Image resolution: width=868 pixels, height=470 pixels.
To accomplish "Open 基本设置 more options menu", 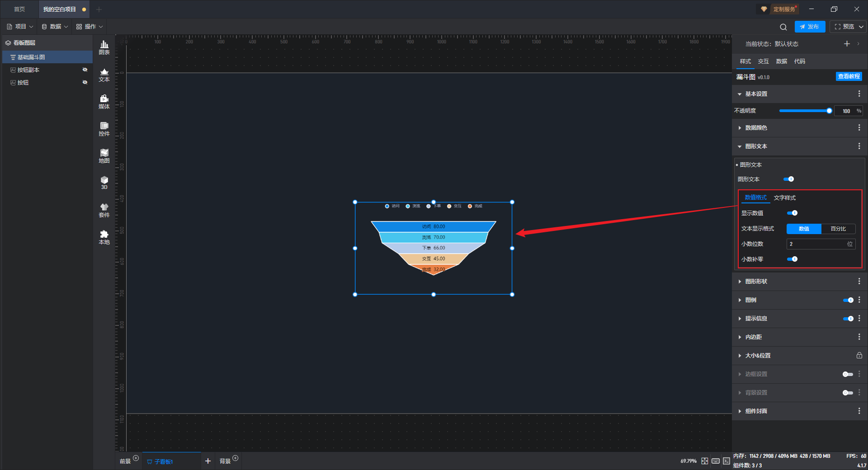I will [x=859, y=94].
